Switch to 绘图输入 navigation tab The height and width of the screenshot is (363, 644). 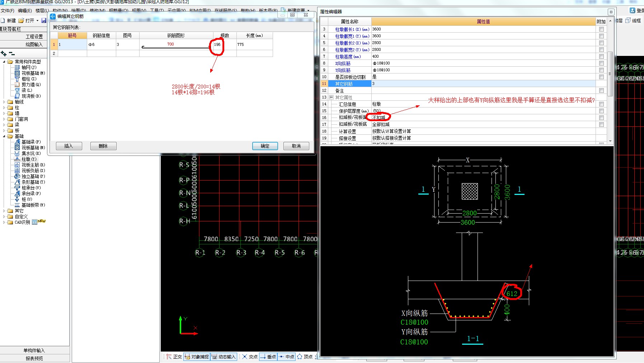click(34, 44)
